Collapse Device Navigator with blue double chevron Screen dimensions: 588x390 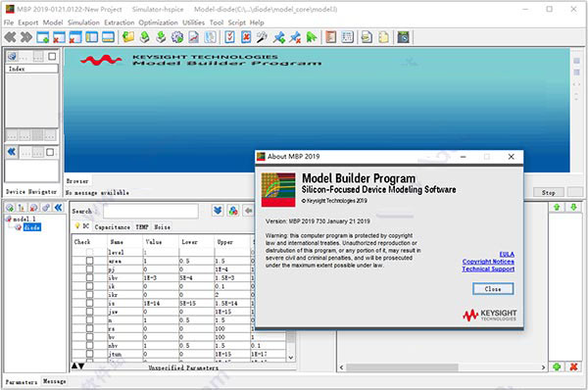12,152
